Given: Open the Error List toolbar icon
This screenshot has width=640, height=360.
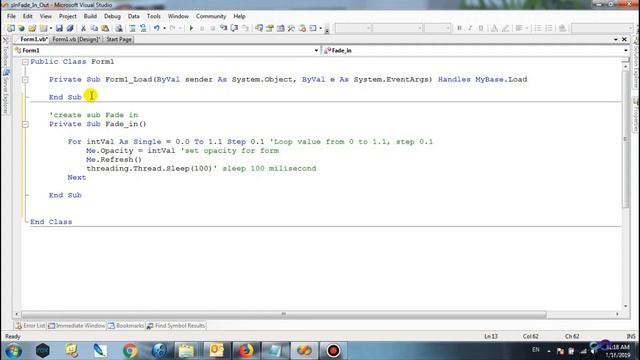Looking at the screenshot, I should point(302,28).
